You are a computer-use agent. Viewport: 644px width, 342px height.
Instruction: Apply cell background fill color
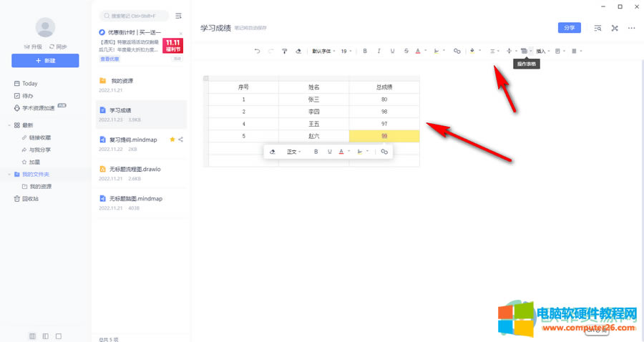472,51
